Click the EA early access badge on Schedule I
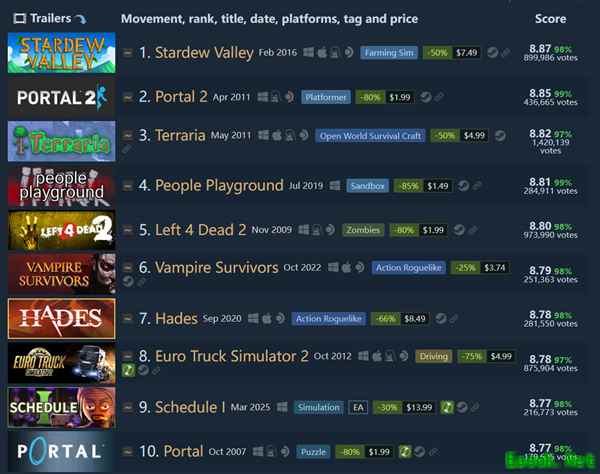Screen dimensions: 600x474 pos(358,407)
